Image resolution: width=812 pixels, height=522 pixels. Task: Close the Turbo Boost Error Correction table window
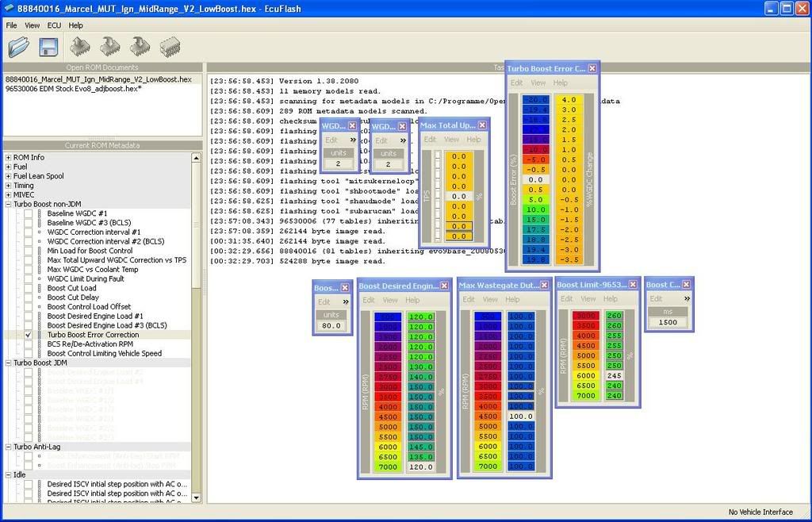point(592,69)
